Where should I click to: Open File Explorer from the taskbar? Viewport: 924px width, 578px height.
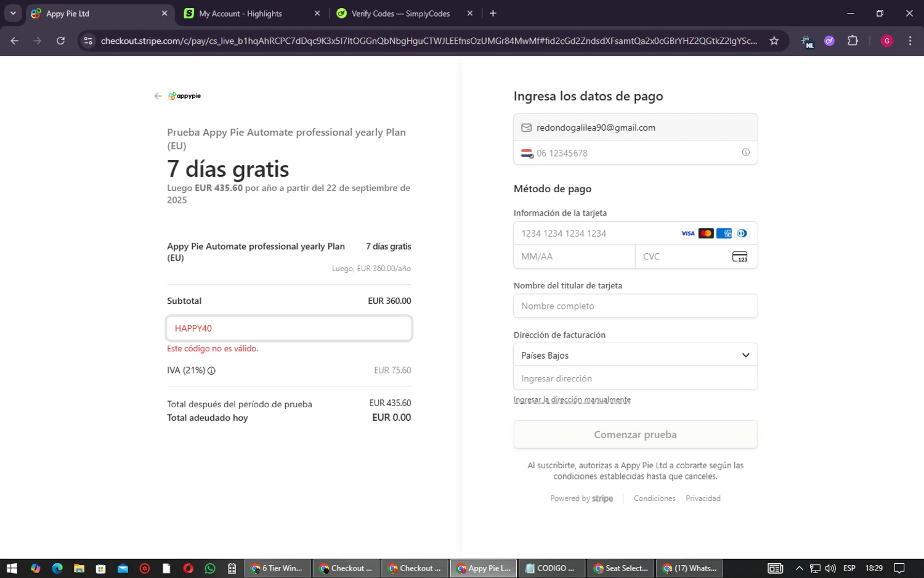point(79,569)
